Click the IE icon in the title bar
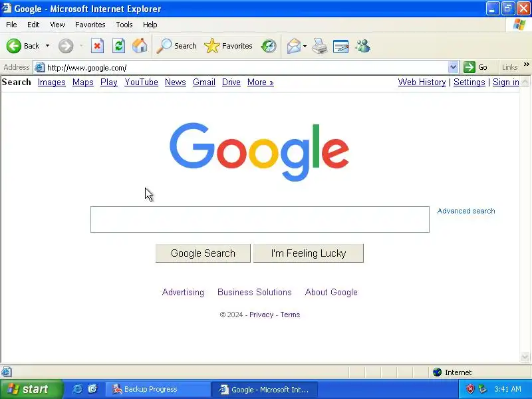This screenshot has width=532, height=399. pyautogui.click(x=7, y=8)
